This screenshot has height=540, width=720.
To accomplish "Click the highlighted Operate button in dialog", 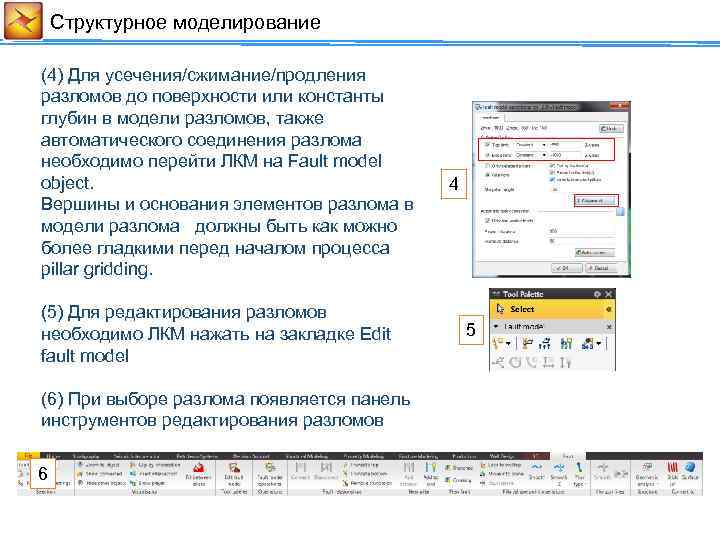I will (596, 201).
